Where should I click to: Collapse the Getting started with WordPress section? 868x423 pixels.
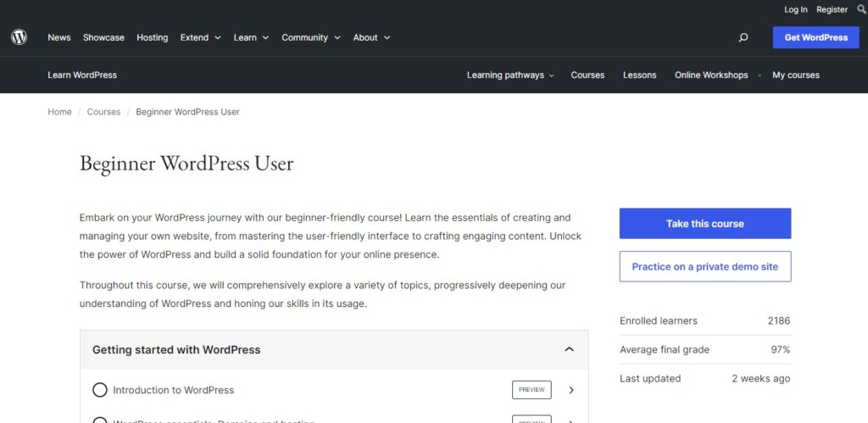coord(569,349)
